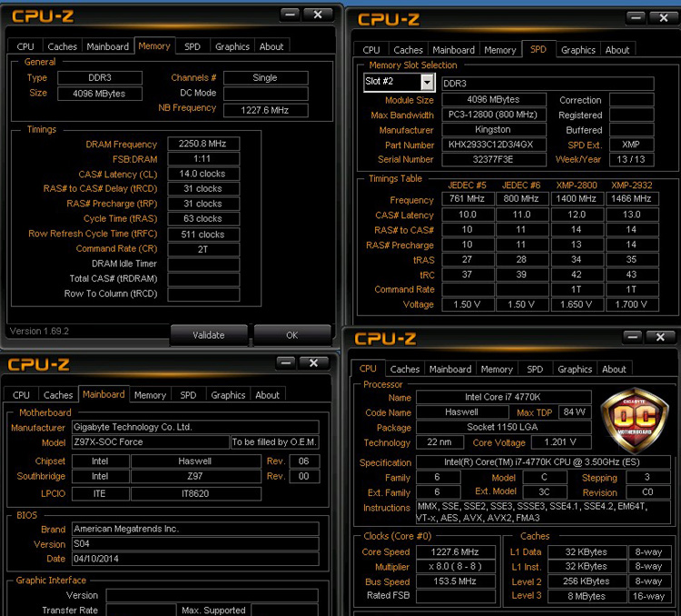Open About tab in Processor window
681x616 pixels.
tap(614, 369)
